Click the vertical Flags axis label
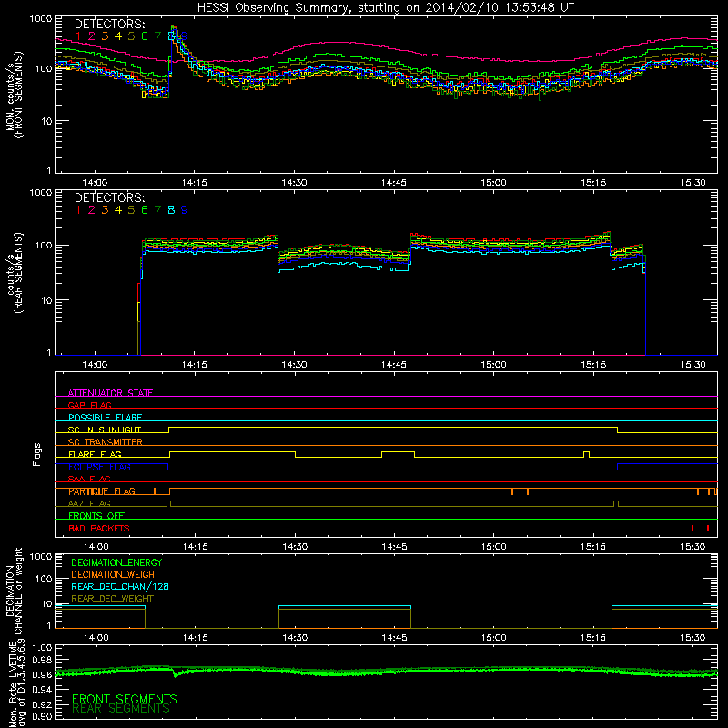 point(37,454)
